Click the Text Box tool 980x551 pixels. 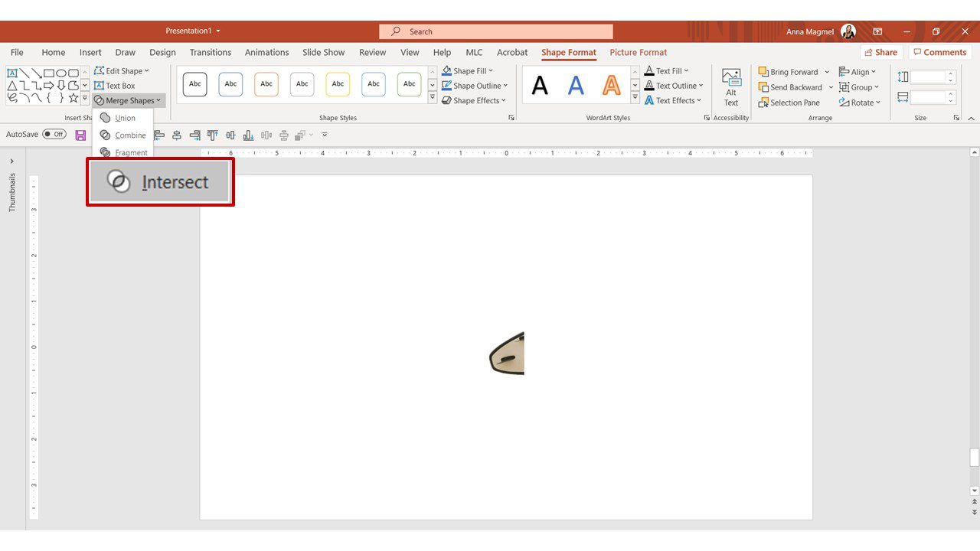[x=114, y=86]
